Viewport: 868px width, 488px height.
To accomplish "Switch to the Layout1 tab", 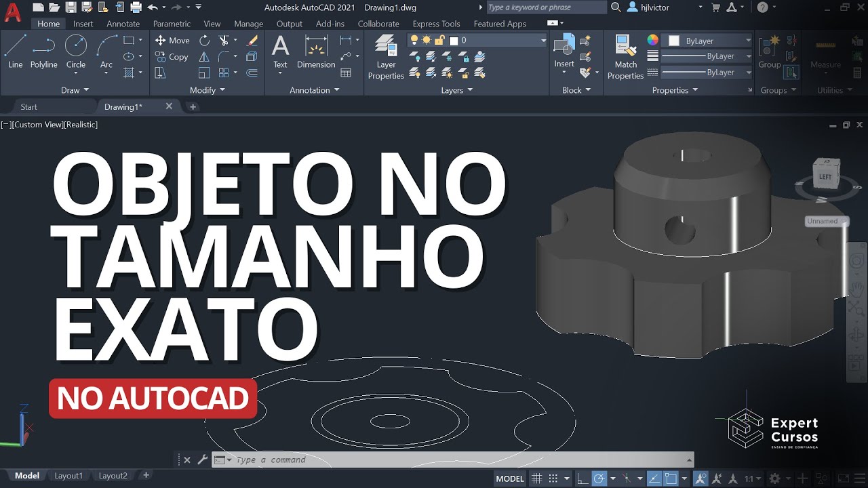I will (68, 476).
